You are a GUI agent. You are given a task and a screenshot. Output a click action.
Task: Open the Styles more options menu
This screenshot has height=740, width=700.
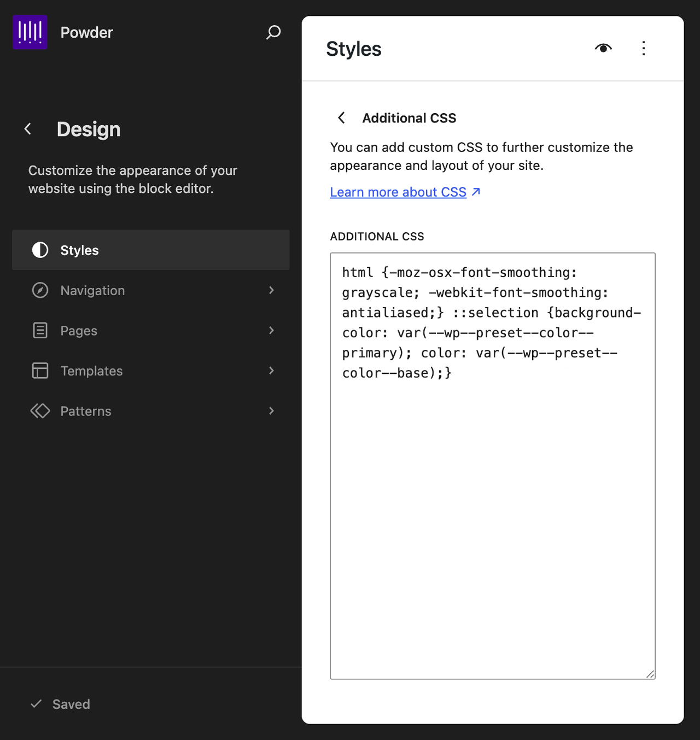tap(644, 48)
